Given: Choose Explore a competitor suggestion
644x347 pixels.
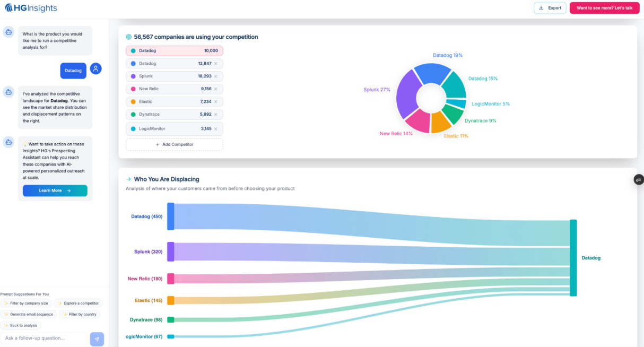Looking at the screenshot, I should pyautogui.click(x=79, y=303).
